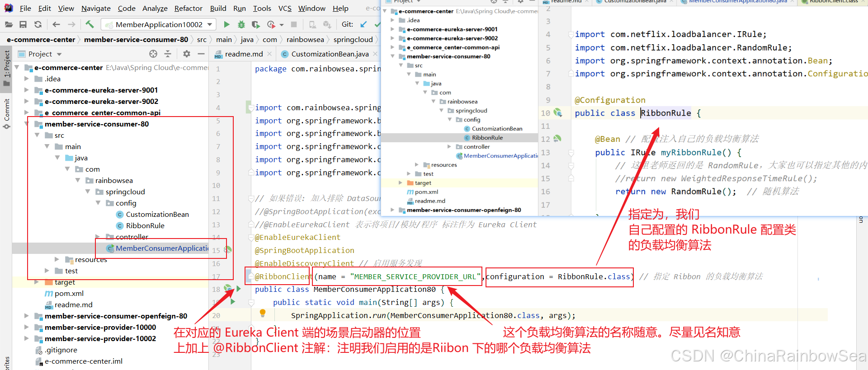Image resolution: width=868 pixels, height=370 pixels.
Task: Close the readme.md editor tab
Action: tap(269, 54)
